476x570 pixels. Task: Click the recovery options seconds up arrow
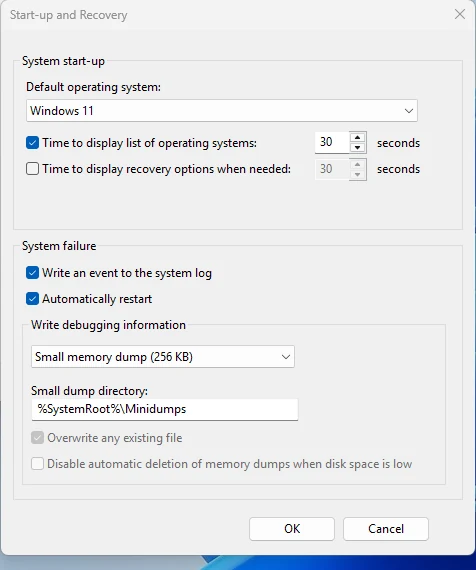(357, 164)
